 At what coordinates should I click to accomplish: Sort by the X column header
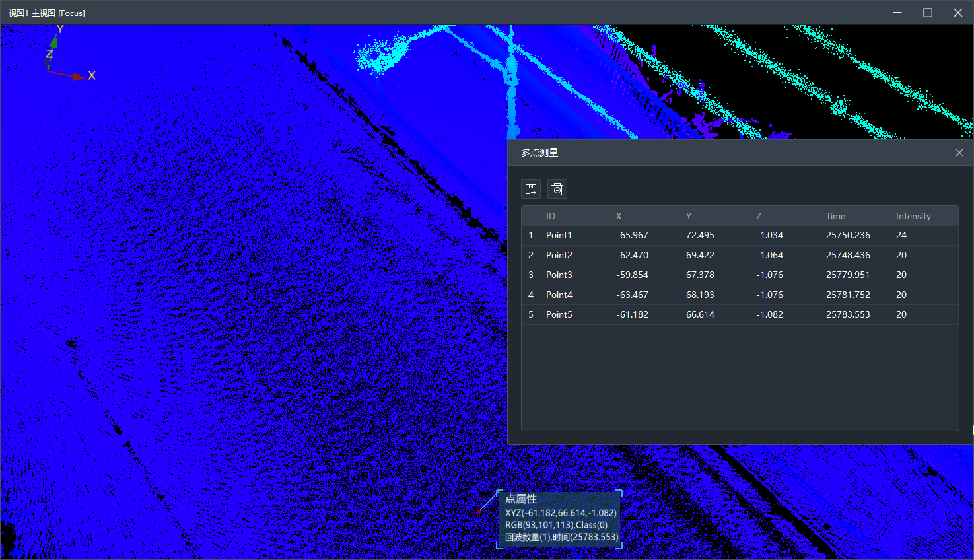pyautogui.click(x=619, y=216)
